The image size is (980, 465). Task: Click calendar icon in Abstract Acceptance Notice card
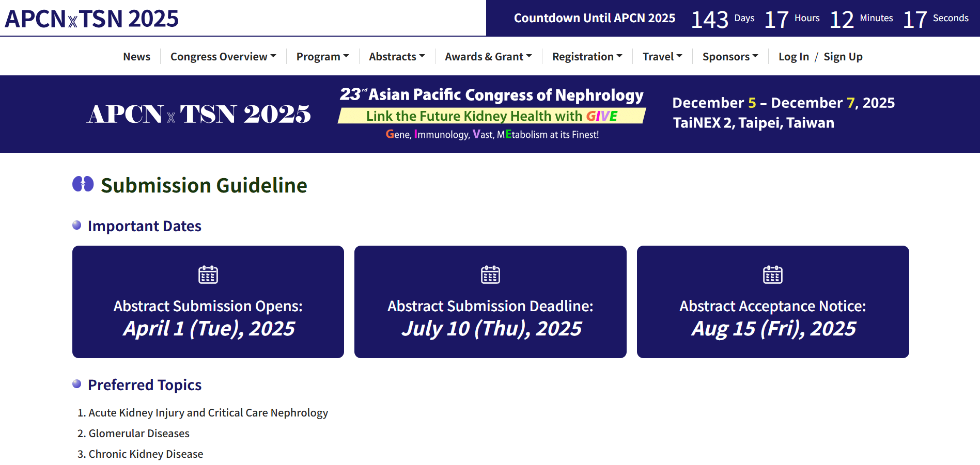[x=773, y=275]
